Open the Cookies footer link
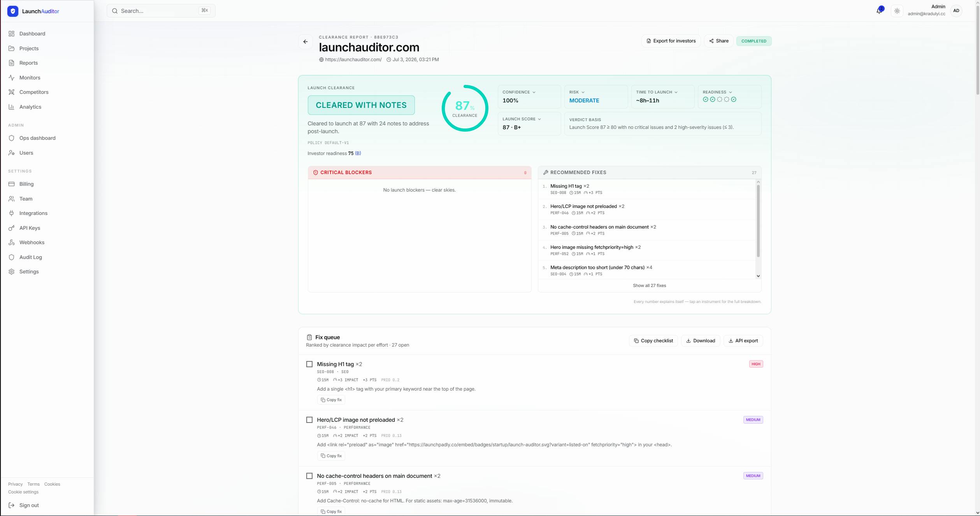The height and width of the screenshot is (516, 980). click(x=52, y=484)
